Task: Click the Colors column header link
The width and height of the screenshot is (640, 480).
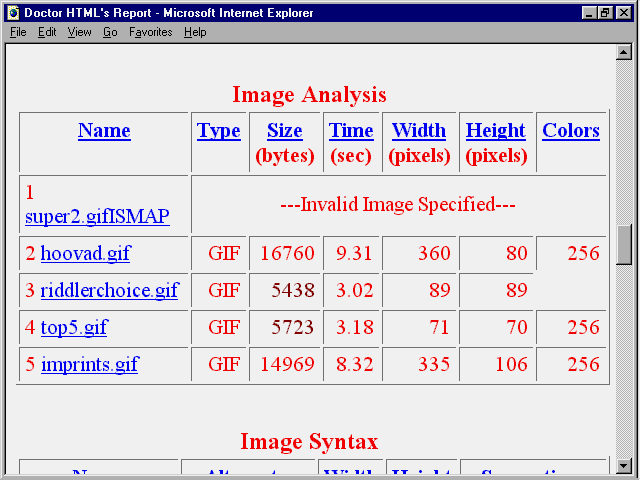Action: point(571,131)
